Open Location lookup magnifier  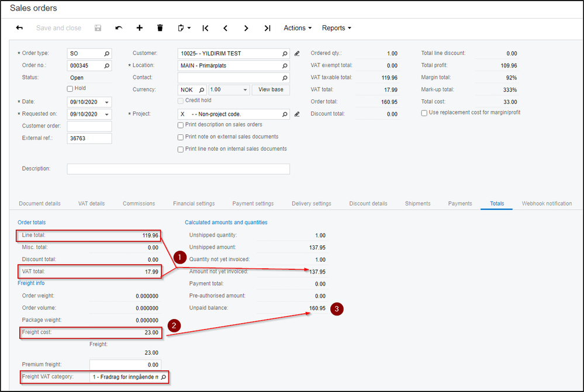point(285,66)
